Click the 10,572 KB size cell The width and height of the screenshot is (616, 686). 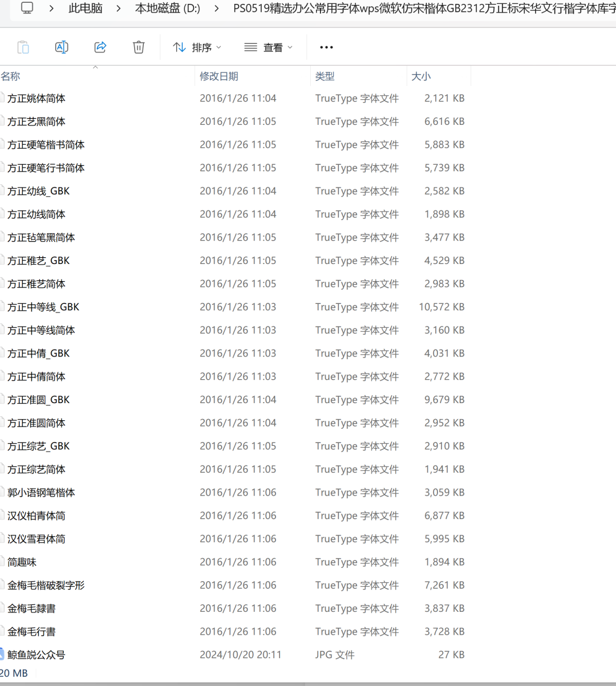pos(441,307)
